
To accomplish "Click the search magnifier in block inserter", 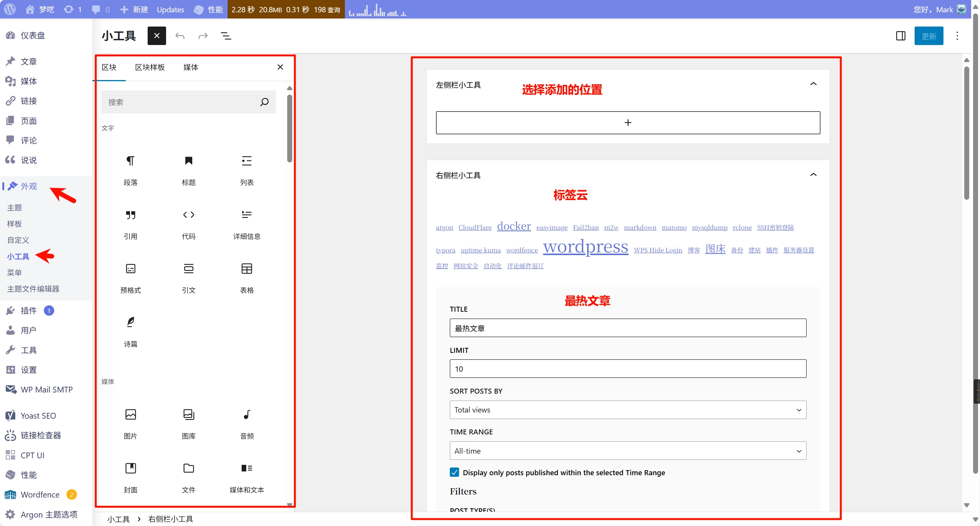I will point(264,102).
